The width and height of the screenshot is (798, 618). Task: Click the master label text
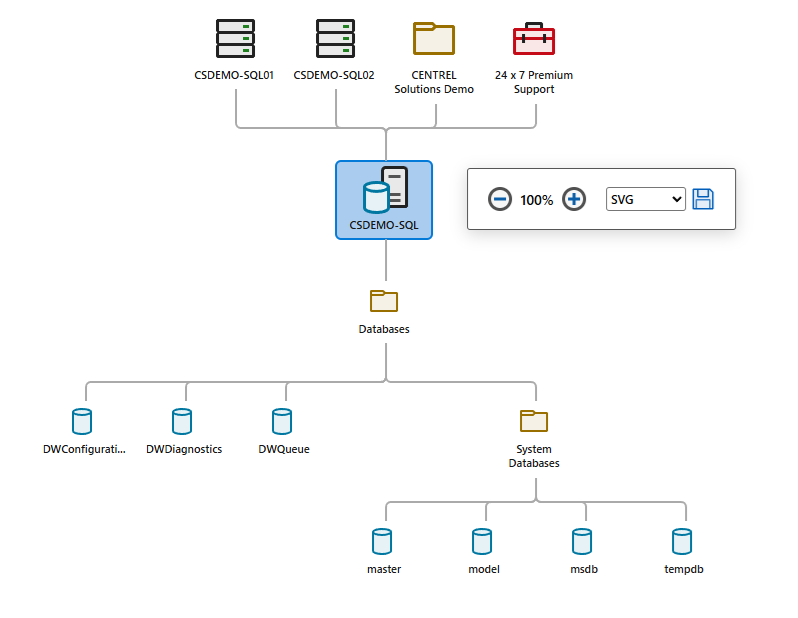point(384,569)
